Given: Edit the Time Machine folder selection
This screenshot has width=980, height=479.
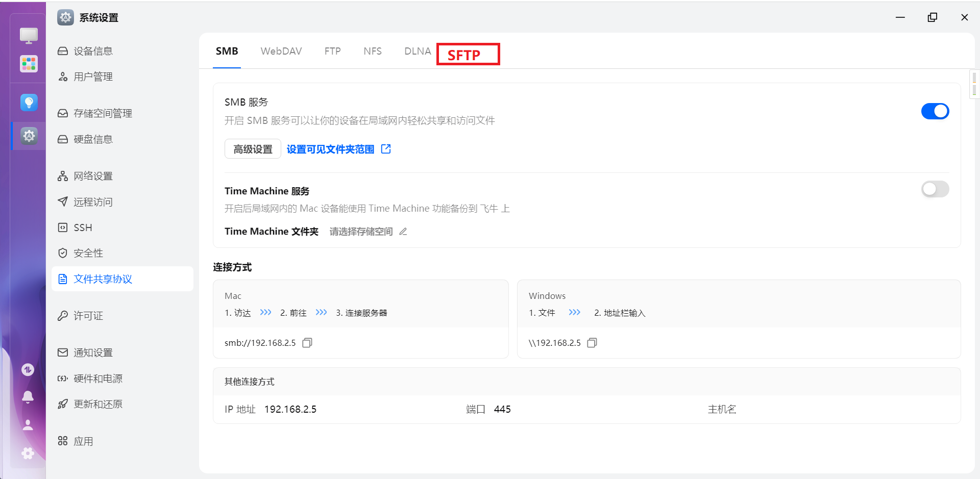Looking at the screenshot, I should (x=403, y=232).
